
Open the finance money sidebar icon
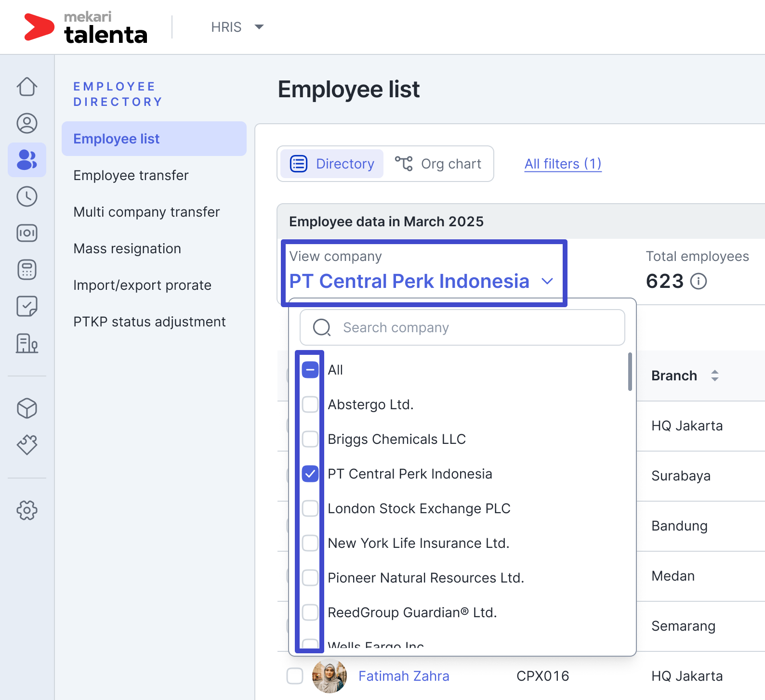[27, 233]
